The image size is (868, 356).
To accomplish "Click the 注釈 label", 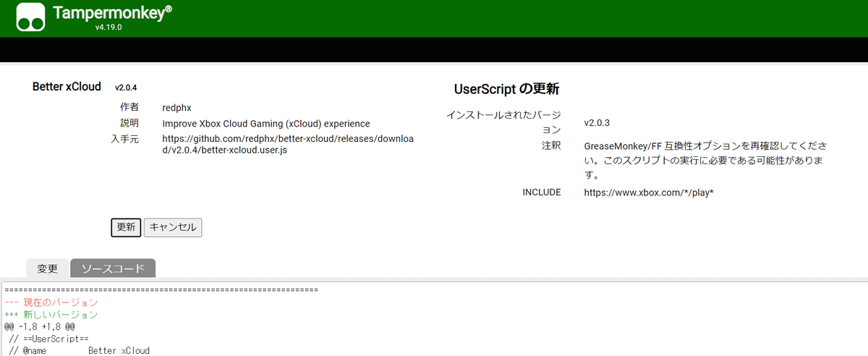I will (551, 145).
